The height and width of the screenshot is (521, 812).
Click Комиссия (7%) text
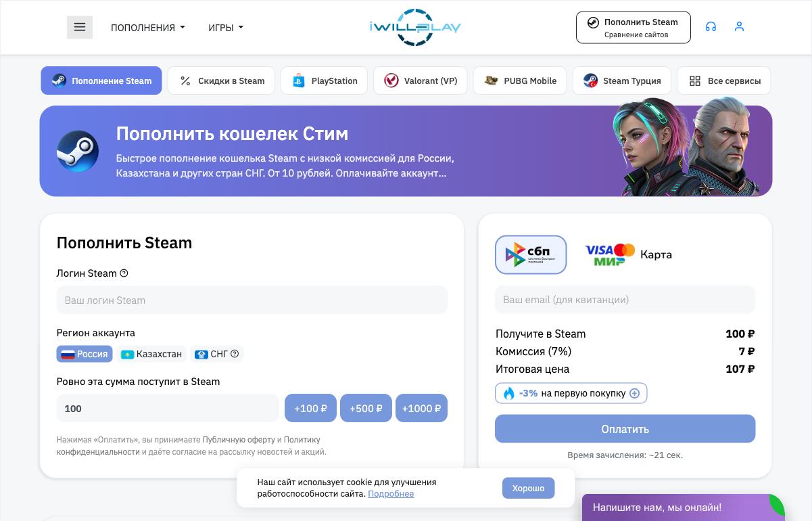[533, 351]
